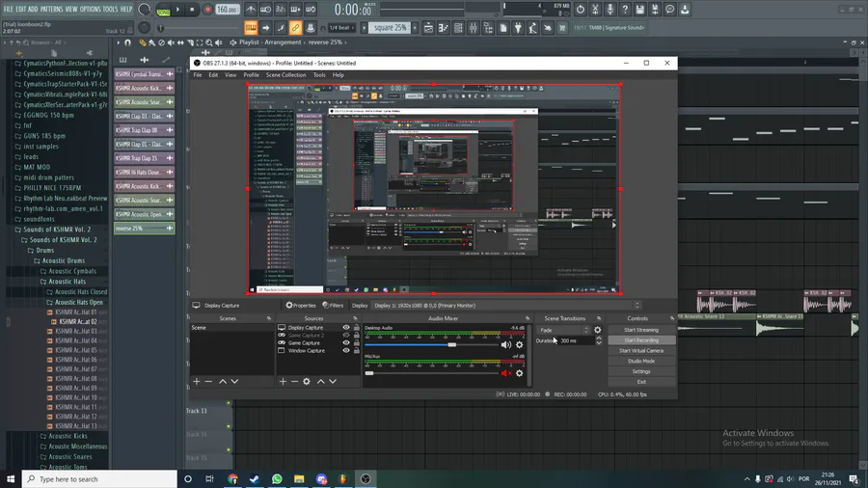Open Desktop Audio gear settings
The image size is (868, 488).
(519, 344)
